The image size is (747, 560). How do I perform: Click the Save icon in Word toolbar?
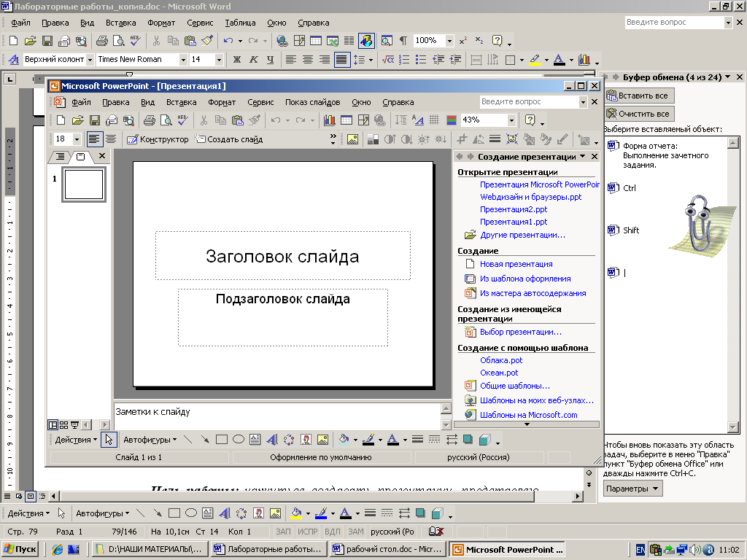point(47,41)
